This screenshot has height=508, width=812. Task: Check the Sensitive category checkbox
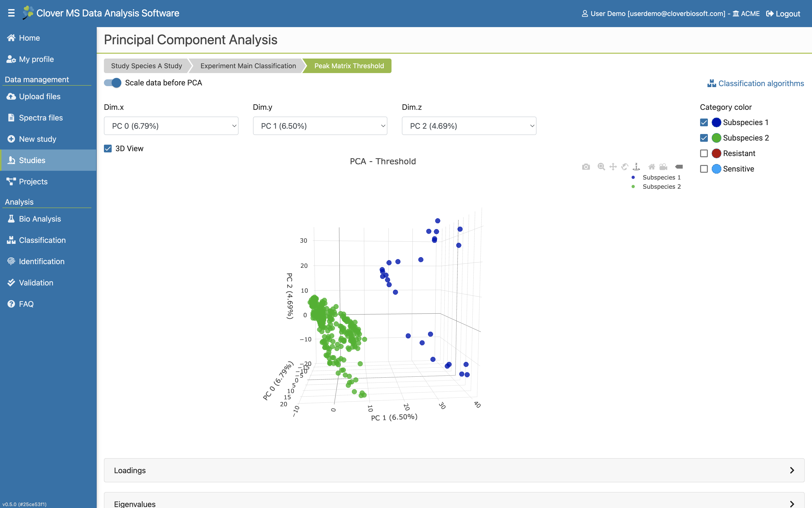(x=704, y=169)
